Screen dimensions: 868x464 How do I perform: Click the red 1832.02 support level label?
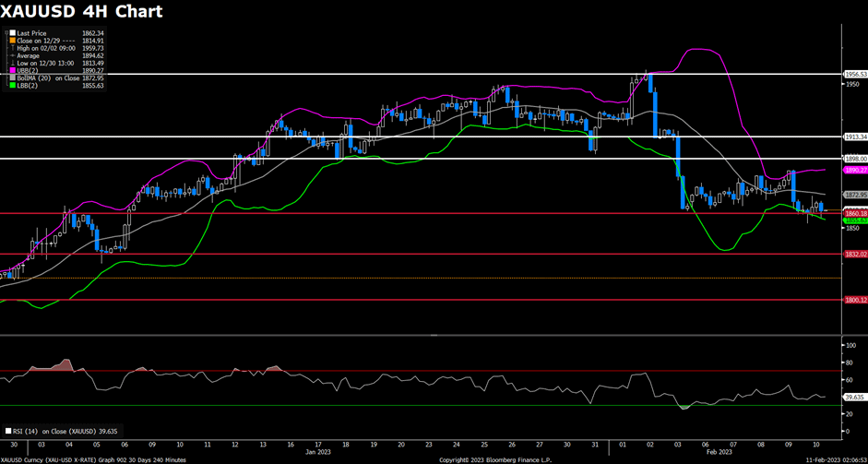(855, 254)
